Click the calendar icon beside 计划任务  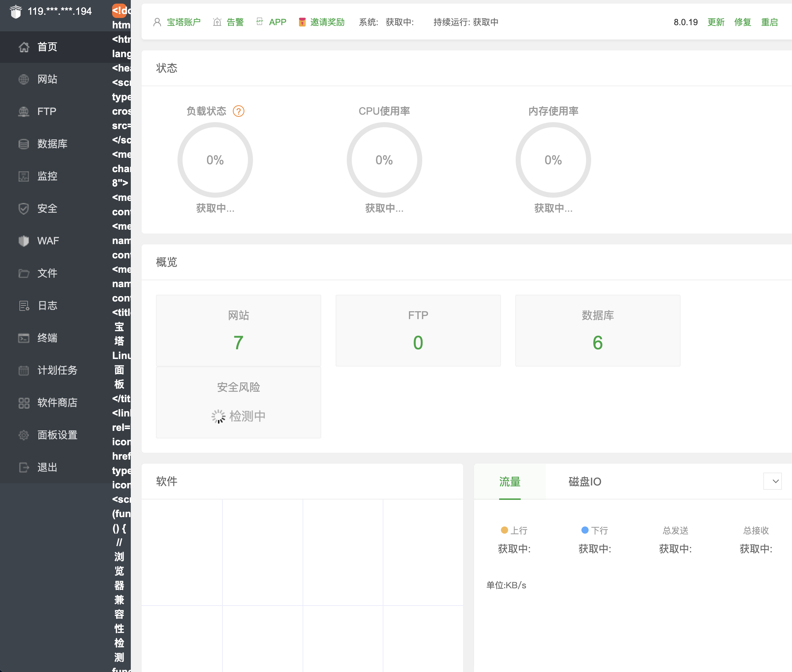24,370
